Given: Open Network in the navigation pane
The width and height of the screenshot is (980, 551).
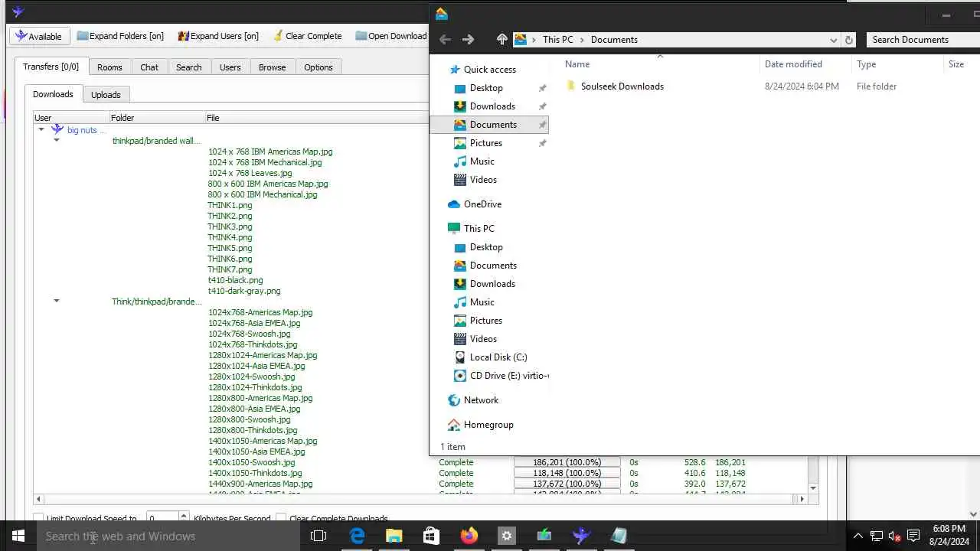Looking at the screenshot, I should (x=481, y=400).
